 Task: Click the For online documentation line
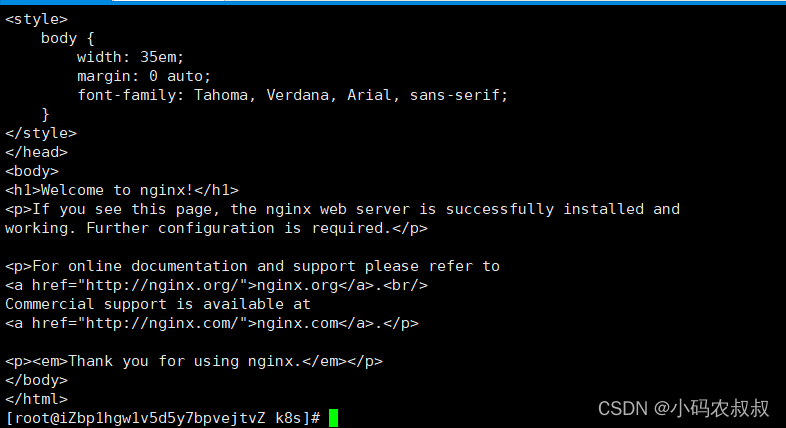(x=252, y=266)
